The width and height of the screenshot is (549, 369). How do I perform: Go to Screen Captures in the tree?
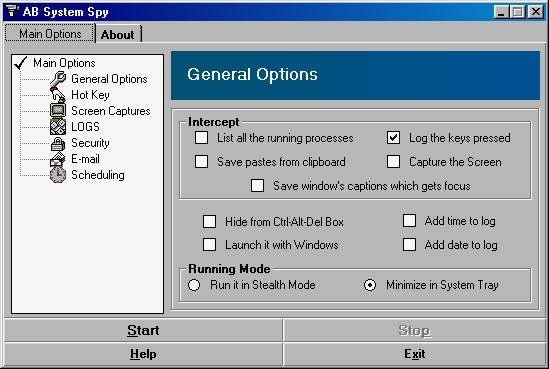click(x=111, y=111)
